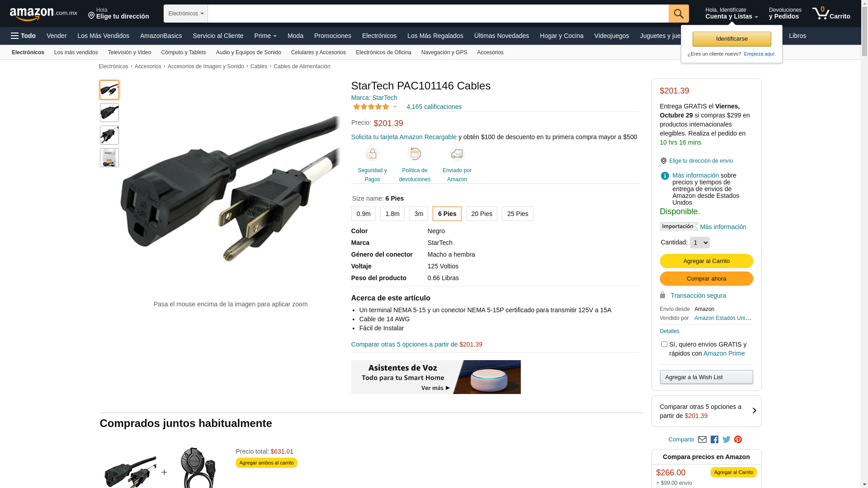Share product by email icon
The image size is (868, 488).
702,440
